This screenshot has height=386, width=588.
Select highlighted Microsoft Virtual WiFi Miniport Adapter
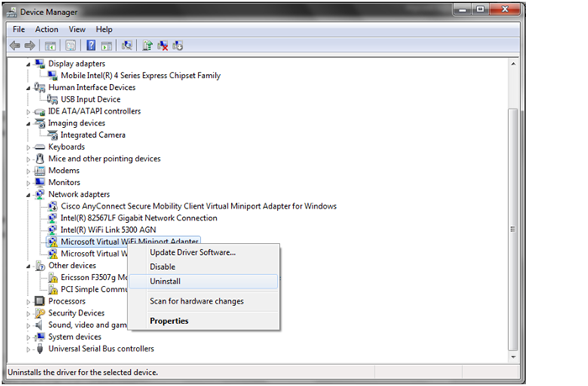click(123, 241)
